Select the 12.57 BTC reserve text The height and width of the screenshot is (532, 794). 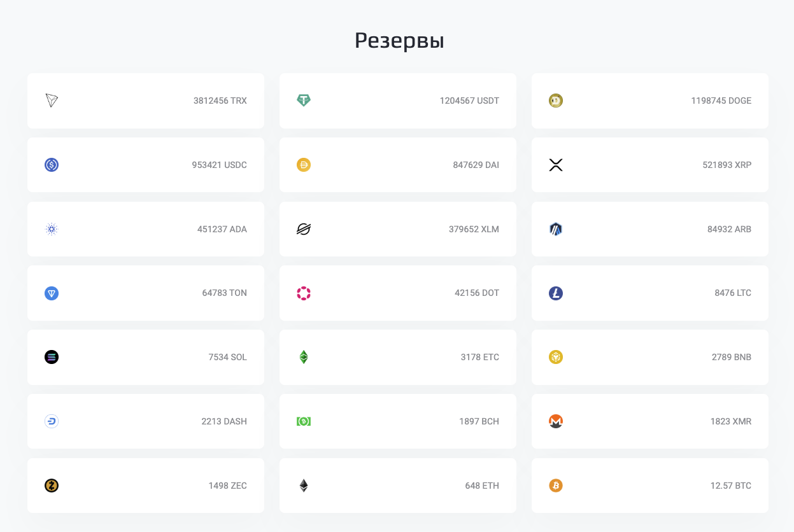[x=730, y=486]
